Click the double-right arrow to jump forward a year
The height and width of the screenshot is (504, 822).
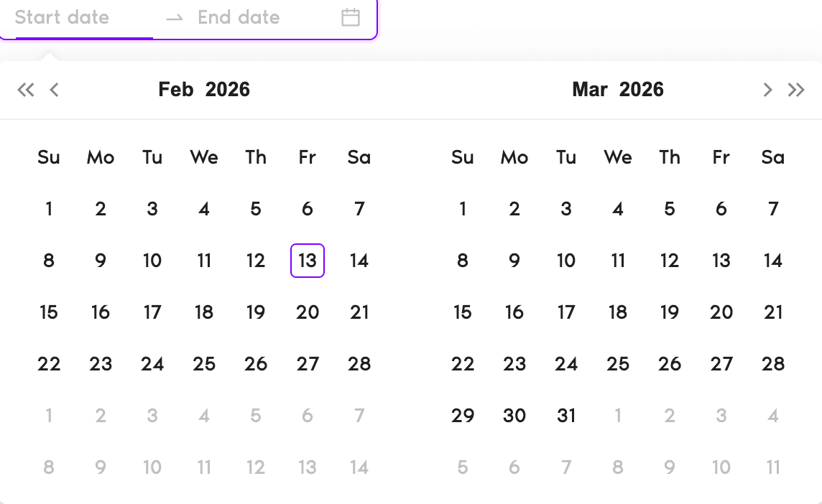(796, 89)
